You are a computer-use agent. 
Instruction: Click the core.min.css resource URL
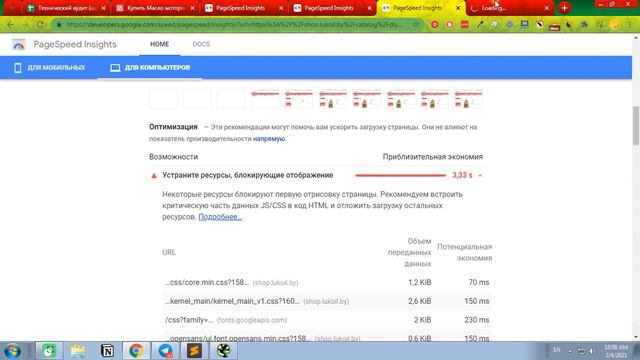tap(207, 282)
